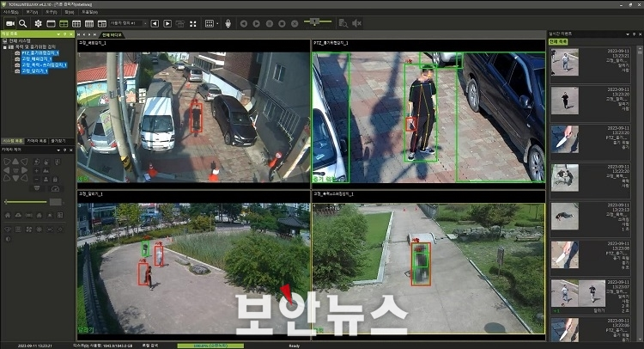
Task: Select single-screen layout icon
Action: (51, 24)
